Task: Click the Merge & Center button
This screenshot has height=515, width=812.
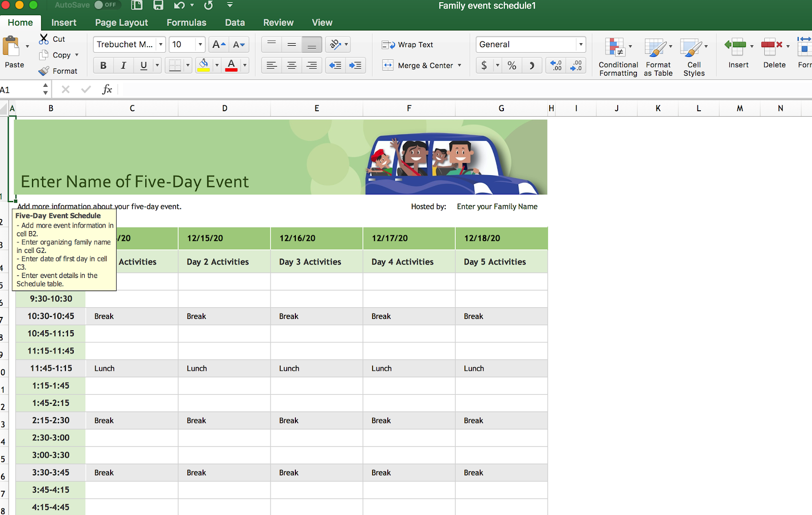Action: point(417,66)
